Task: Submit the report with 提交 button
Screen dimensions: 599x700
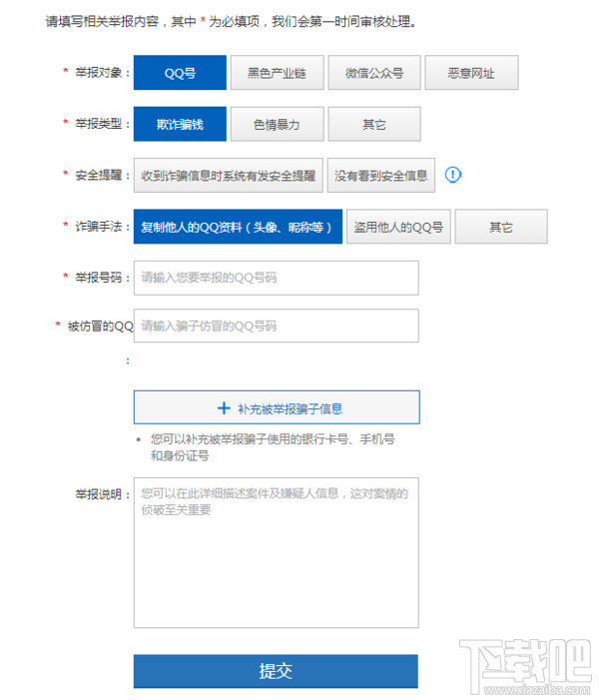Action: coord(276,671)
